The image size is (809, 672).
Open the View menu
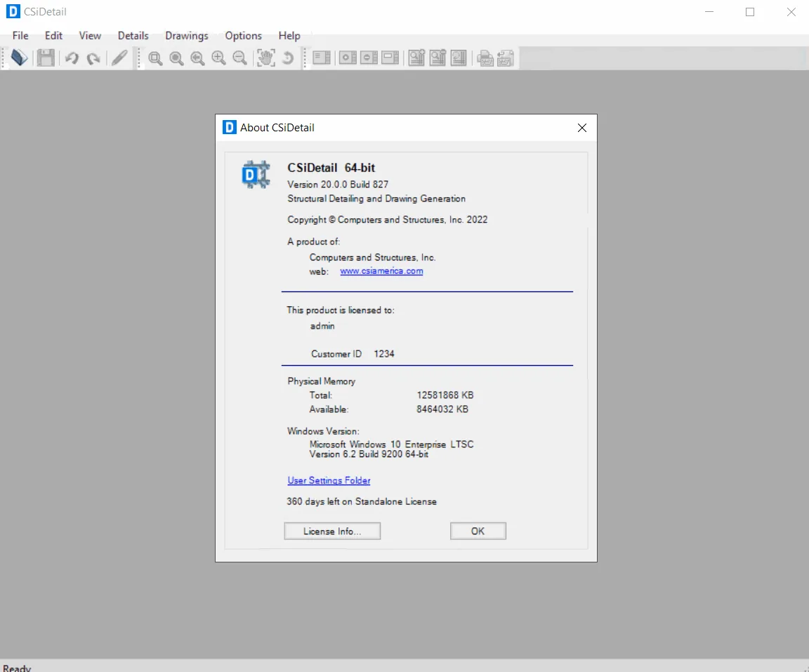[90, 36]
